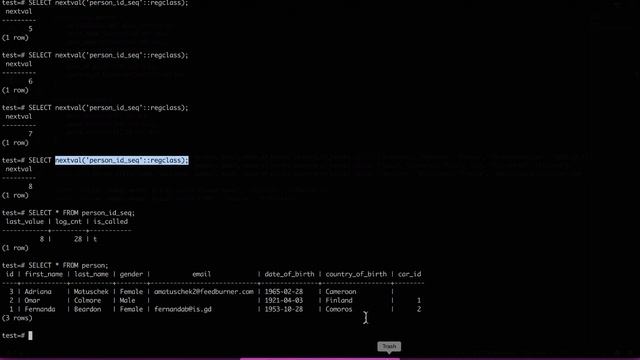Click car_id value 1 in Omar's row
The height and width of the screenshot is (360, 640).
(x=419, y=300)
